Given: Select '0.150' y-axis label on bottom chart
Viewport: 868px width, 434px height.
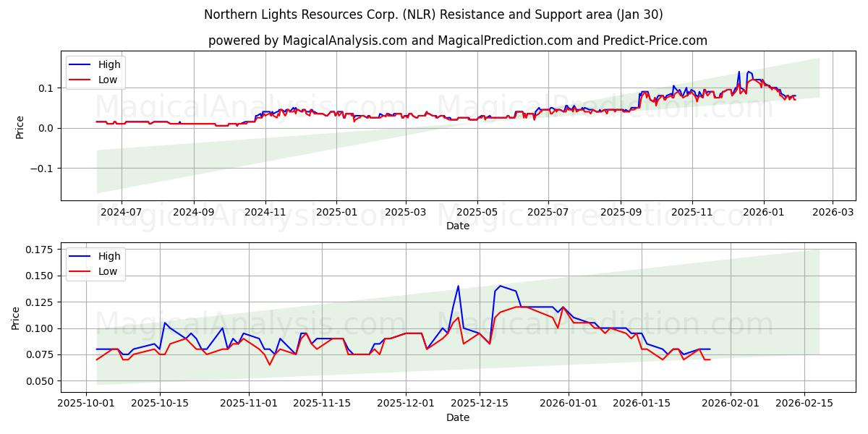Looking at the screenshot, I should click(x=41, y=276).
